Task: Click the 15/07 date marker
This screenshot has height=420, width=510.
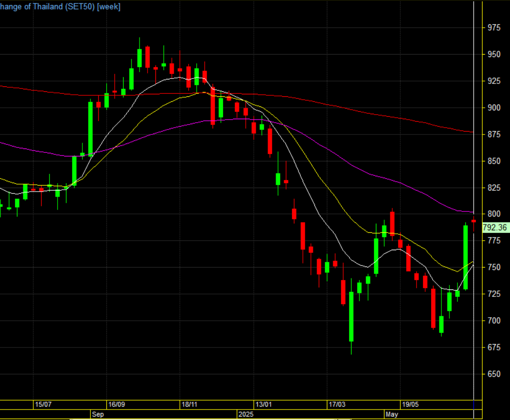Action: 43,405
